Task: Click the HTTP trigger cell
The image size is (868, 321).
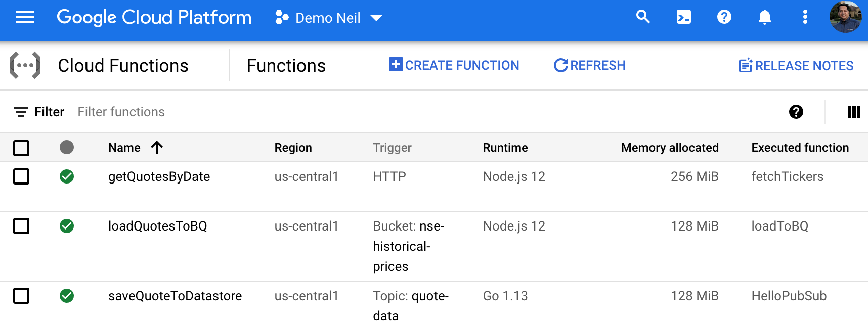Action: 389,176
